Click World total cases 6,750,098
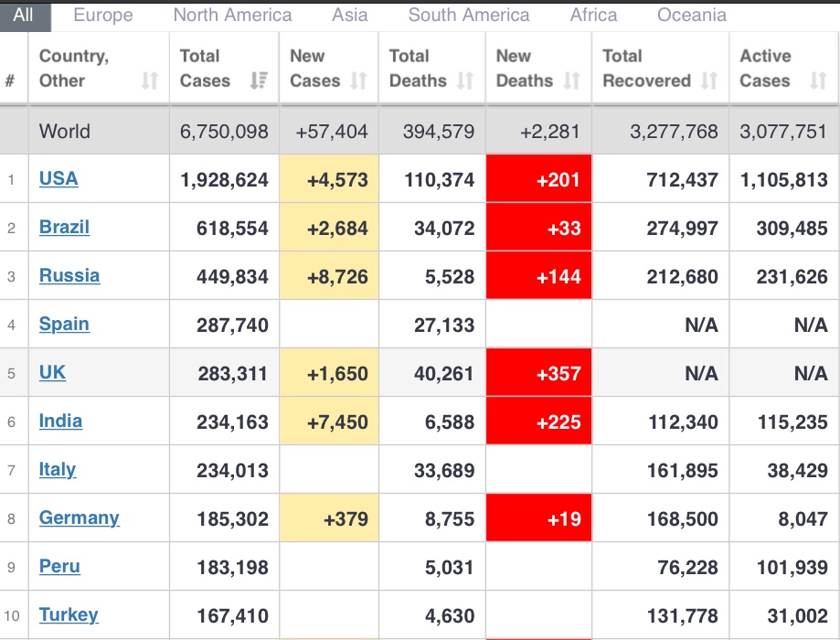The height and width of the screenshot is (640, 840). (x=224, y=132)
